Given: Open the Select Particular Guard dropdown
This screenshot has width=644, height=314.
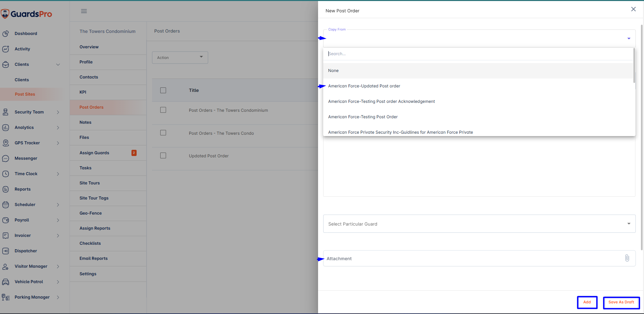Looking at the screenshot, I should point(479,224).
